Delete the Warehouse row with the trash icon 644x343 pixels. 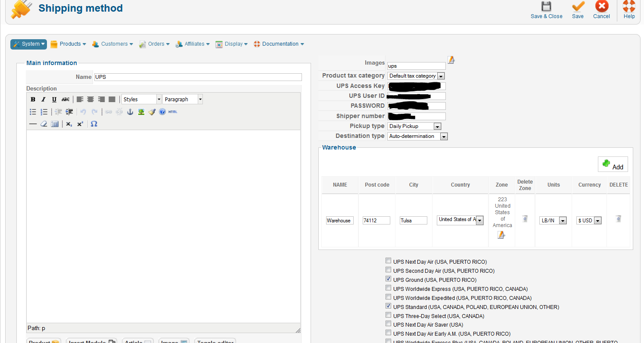point(618,219)
